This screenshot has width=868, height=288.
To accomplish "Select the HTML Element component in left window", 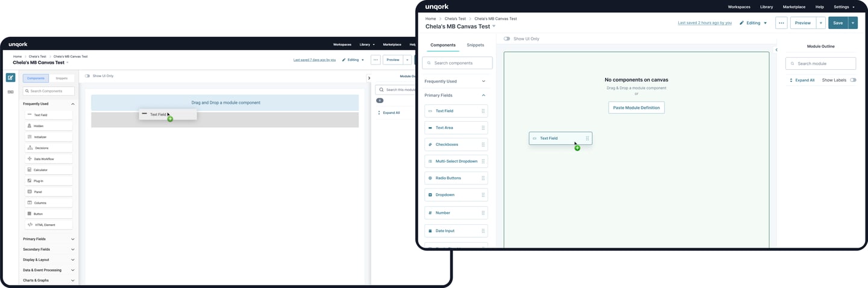I will coord(48,225).
